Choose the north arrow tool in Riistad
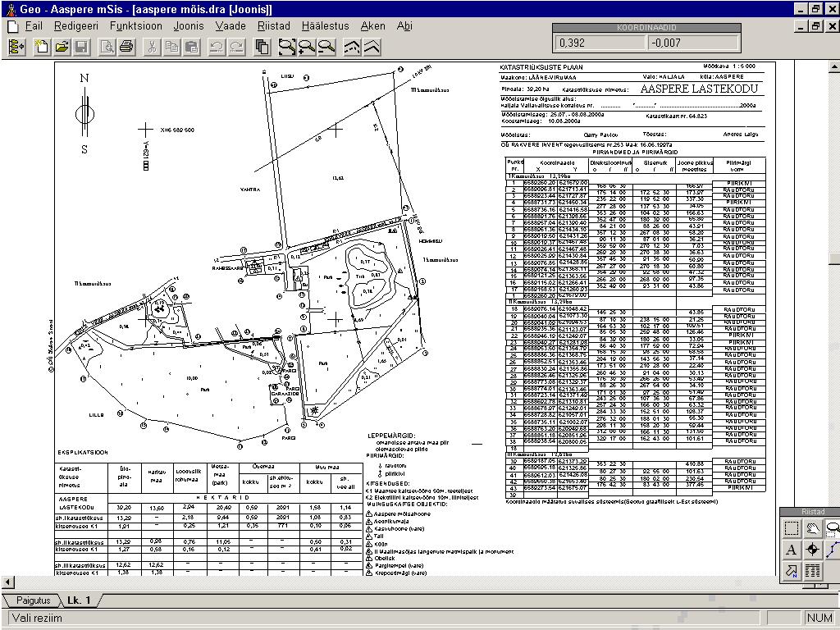The height and width of the screenshot is (630, 840). coord(792,571)
